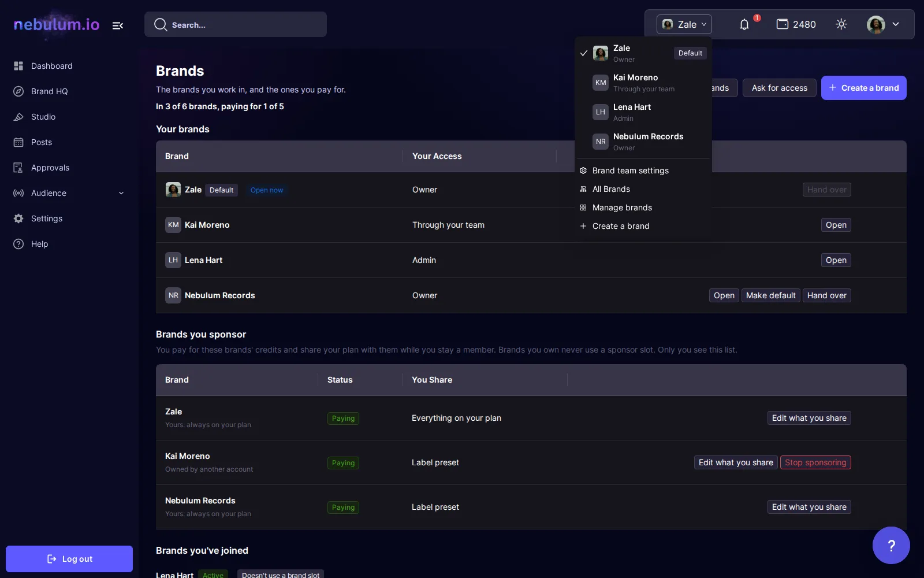
Task: Close the Zale brand switcher dropdown
Action: pyautogui.click(x=684, y=24)
